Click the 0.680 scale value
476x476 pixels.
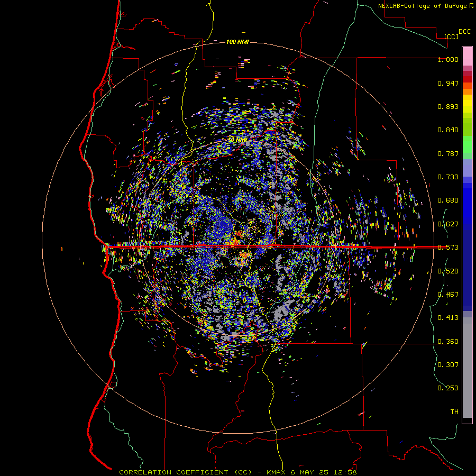coord(448,200)
